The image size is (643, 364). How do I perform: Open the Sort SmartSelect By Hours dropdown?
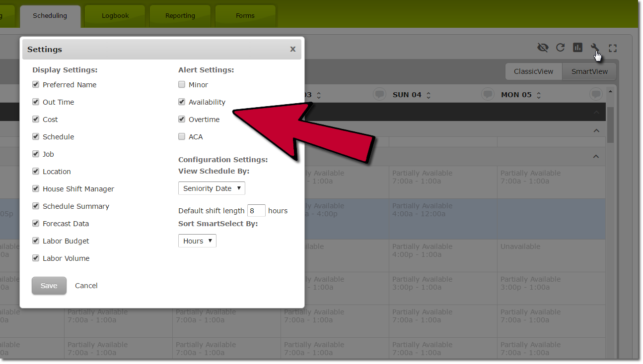tap(197, 241)
